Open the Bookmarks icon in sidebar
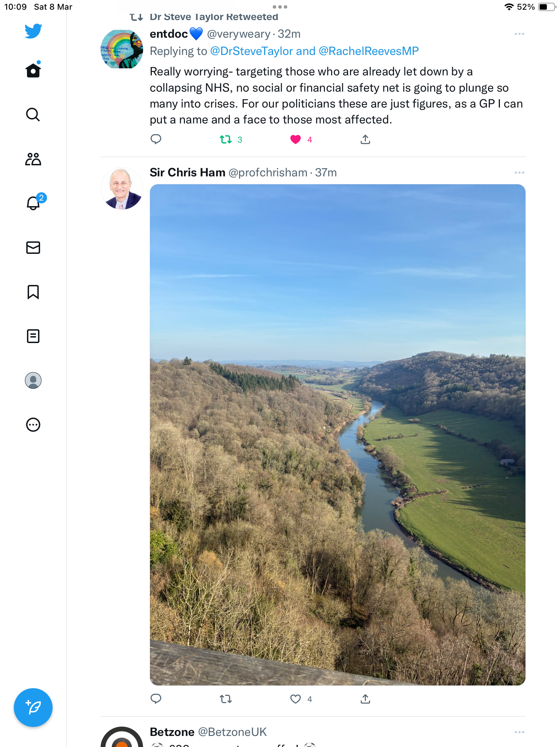Screen dimensions: 560x747 point(33,292)
